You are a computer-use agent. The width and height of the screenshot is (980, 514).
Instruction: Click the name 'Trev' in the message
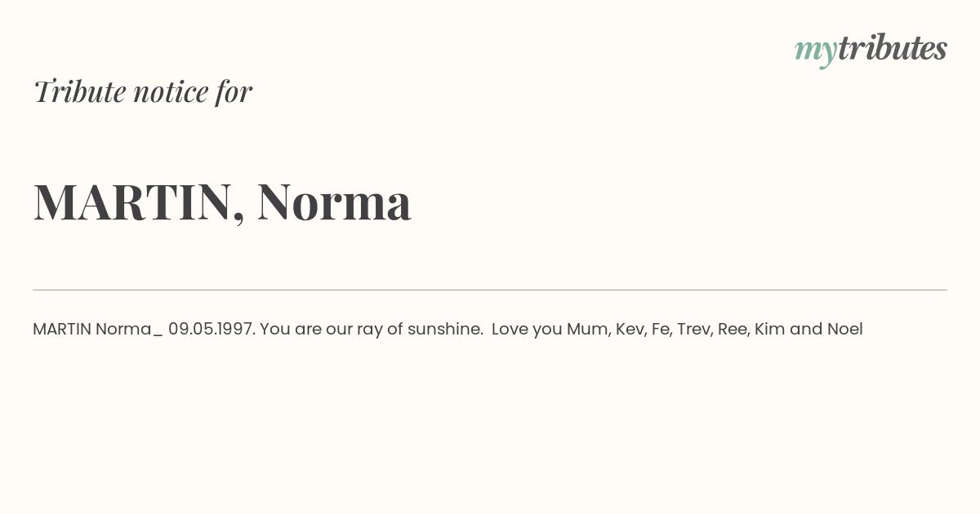coord(693,329)
